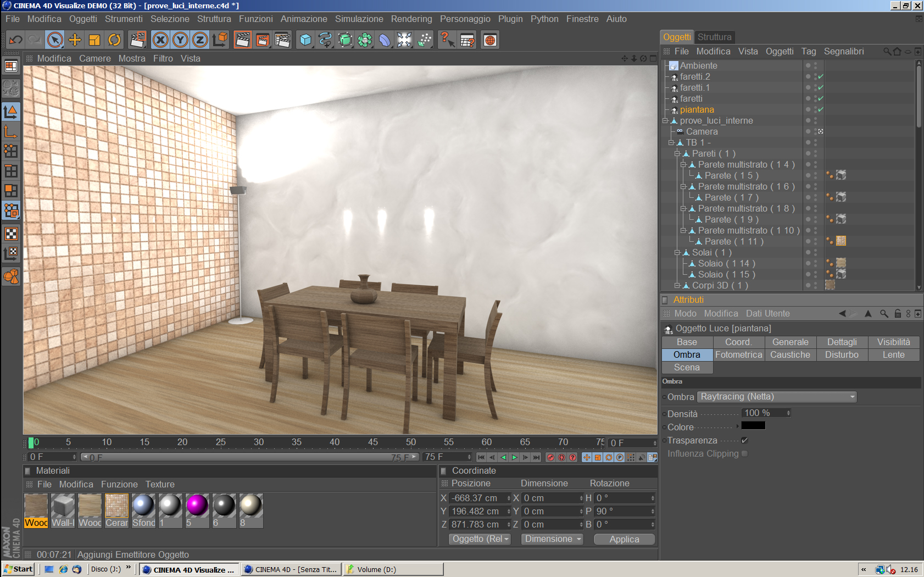Open the Segnalibri menu in Oggetti panel
924x577 pixels.
(x=844, y=51)
